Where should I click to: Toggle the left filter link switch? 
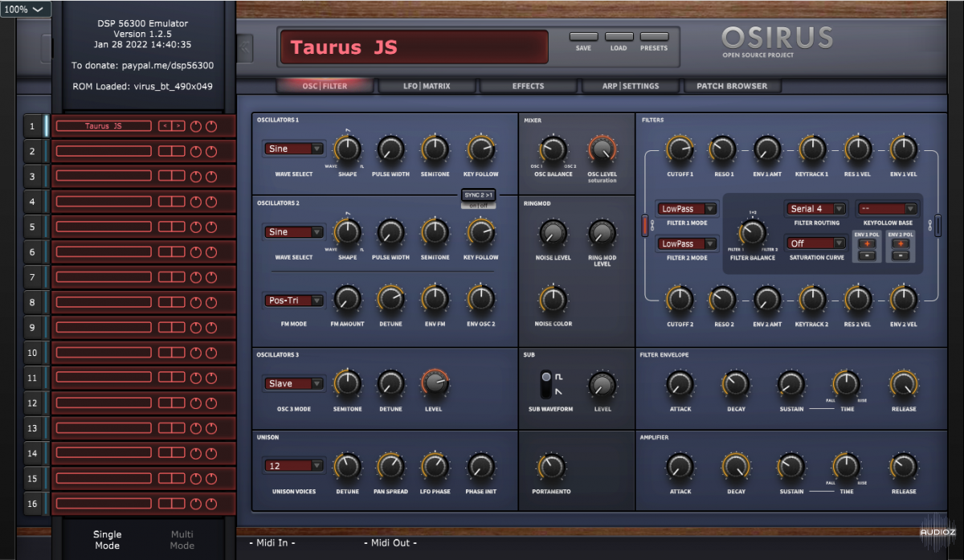[643, 227]
